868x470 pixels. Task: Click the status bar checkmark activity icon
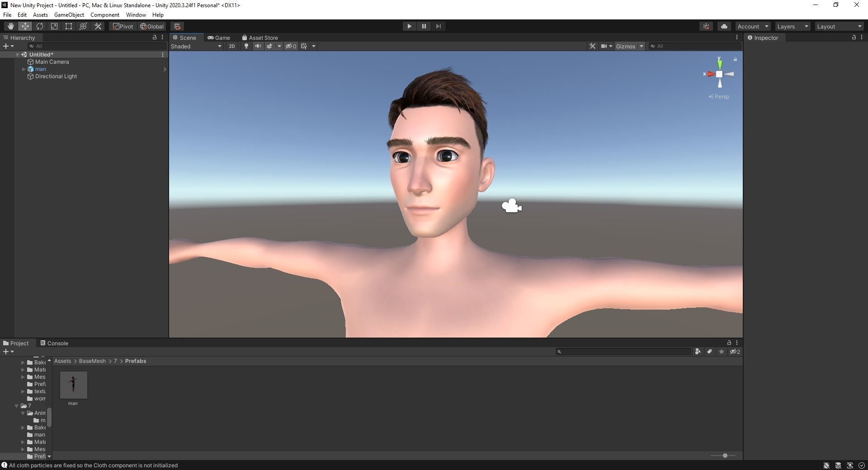(x=861, y=465)
